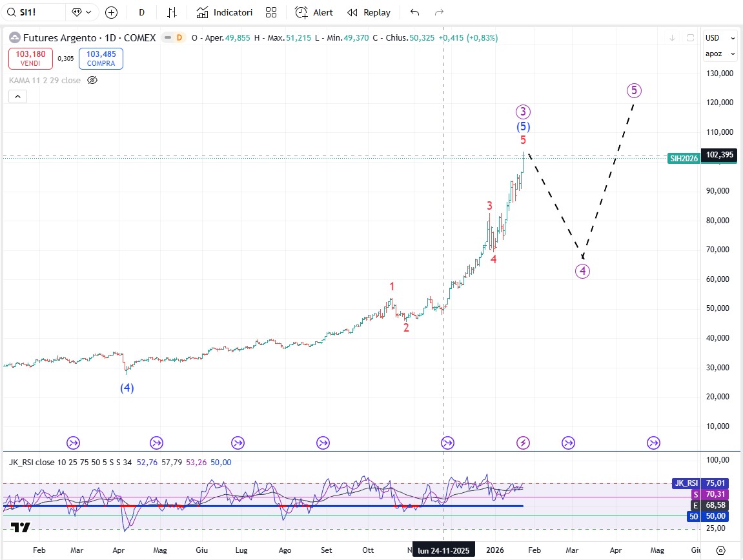Screen dimensions: 743x560
Task: Open the layout templates grid icon
Action: [x=271, y=12]
